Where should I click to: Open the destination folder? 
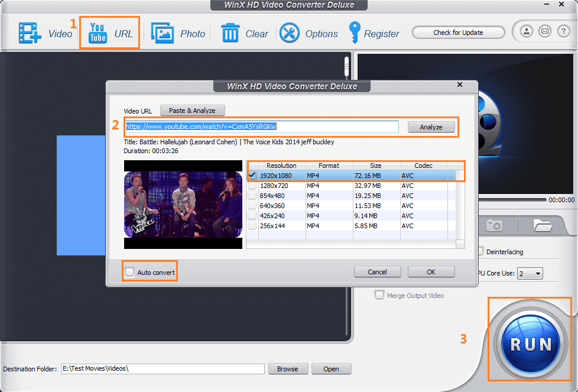(x=331, y=369)
